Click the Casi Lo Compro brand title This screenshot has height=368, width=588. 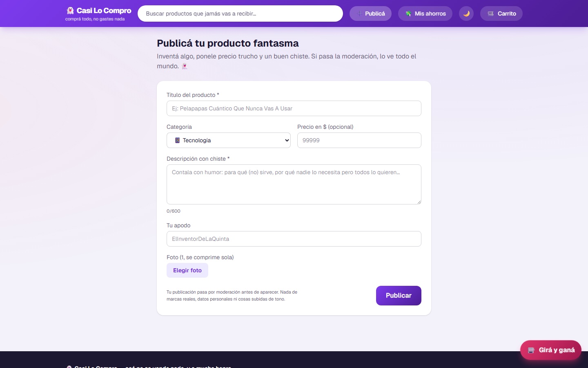tap(104, 11)
